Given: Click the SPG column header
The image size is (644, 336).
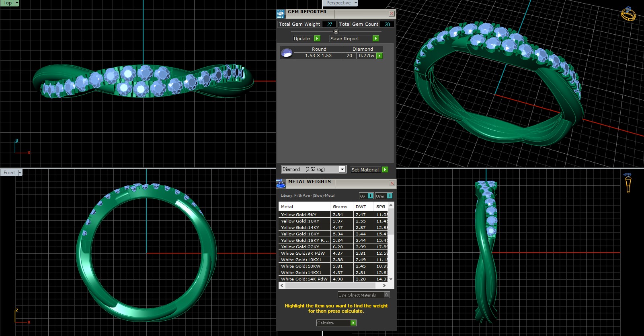Looking at the screenshot, I should click(381, 206).
